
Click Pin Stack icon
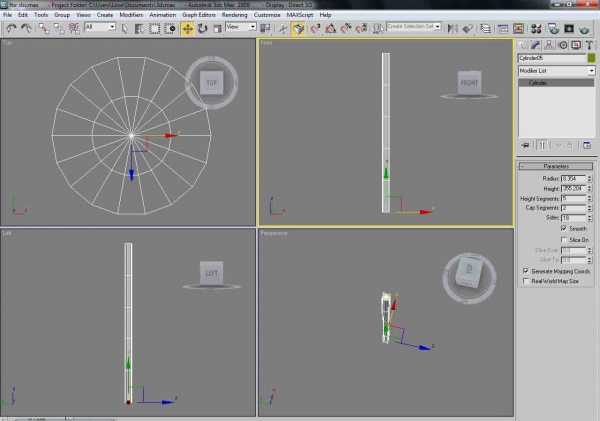coord(525,145)
